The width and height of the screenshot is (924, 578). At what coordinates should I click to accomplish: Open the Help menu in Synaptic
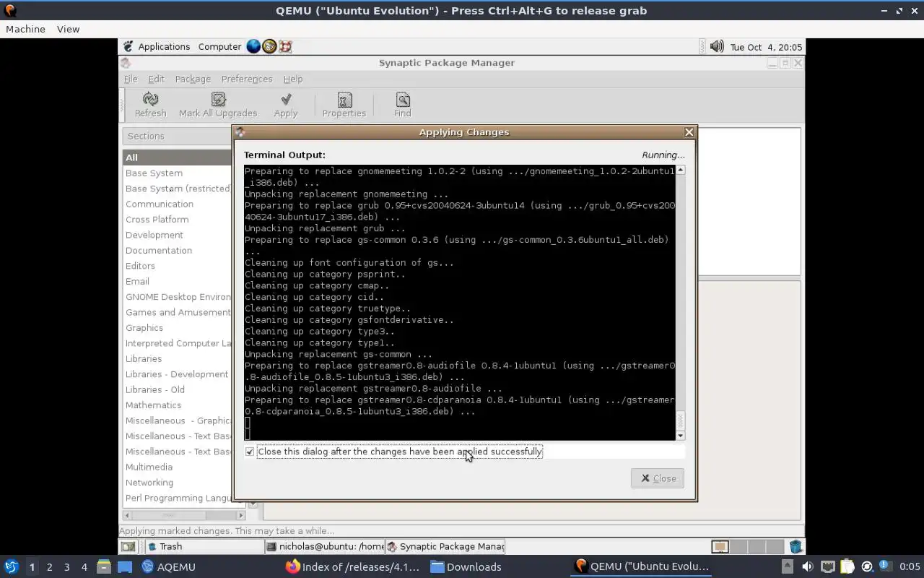[x=293, y=79]
